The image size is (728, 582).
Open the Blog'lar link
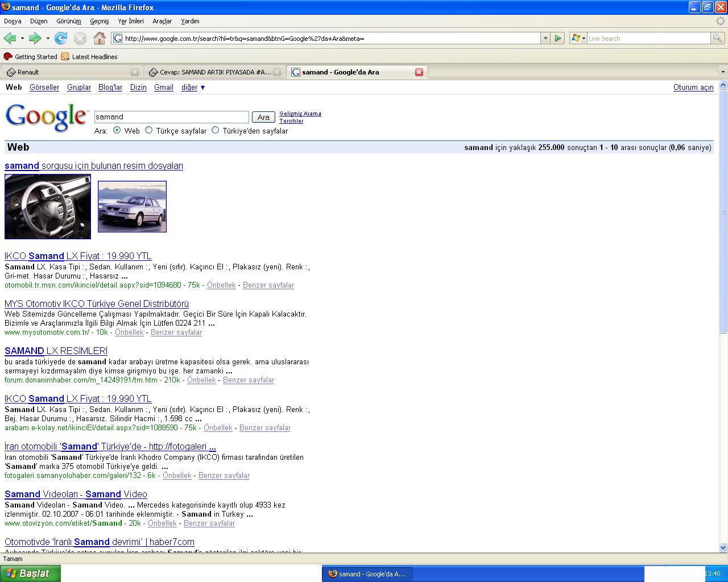click(x=110, y=88)
